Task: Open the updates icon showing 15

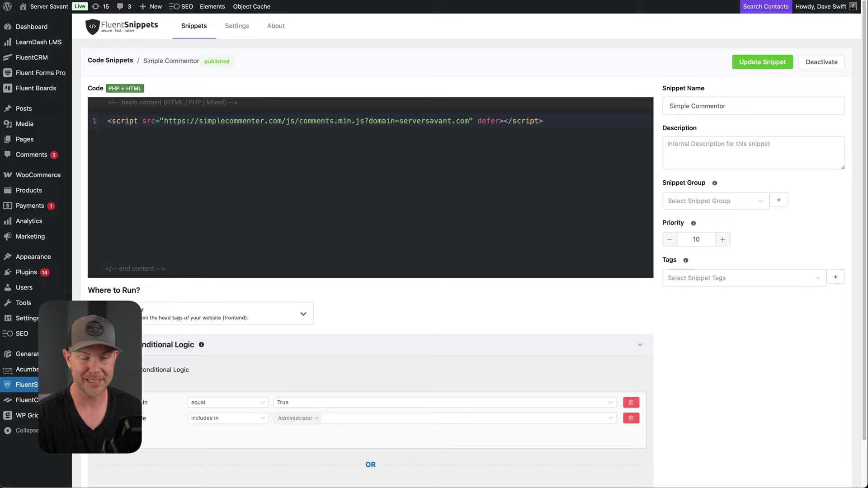Action: [x=100, y=6]
